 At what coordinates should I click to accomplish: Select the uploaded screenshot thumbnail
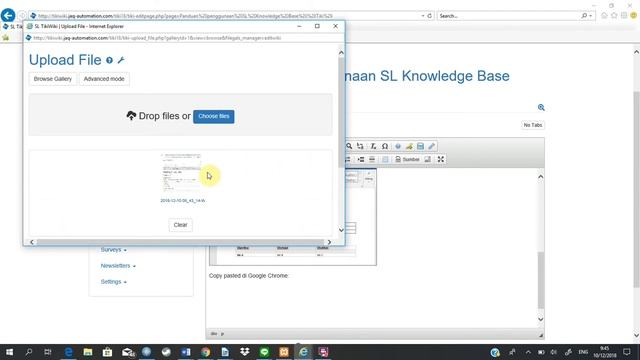(x=181, y=173)
